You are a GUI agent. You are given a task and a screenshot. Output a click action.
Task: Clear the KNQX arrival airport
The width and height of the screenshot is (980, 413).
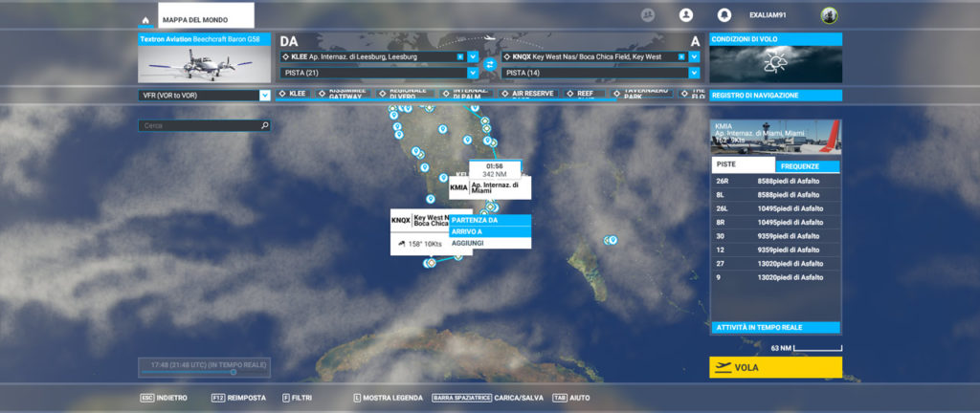[x=681, y=56]
